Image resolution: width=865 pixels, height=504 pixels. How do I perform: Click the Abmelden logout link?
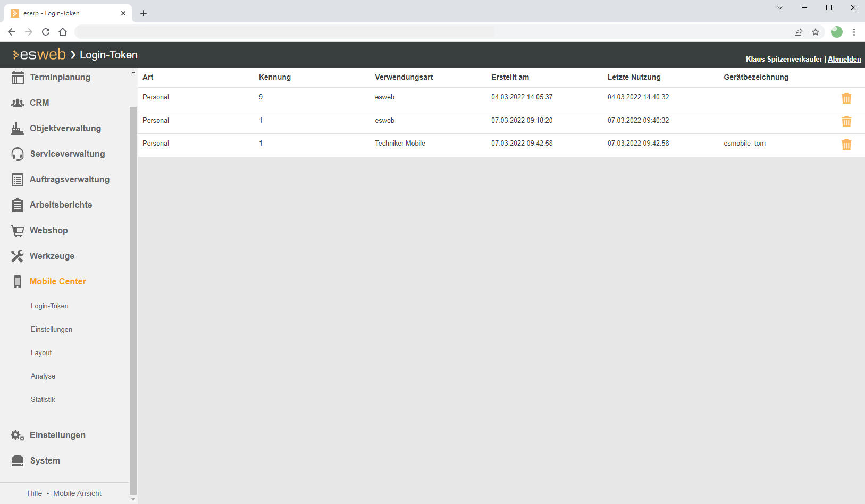pyautogui.click(x=844, y=60)
